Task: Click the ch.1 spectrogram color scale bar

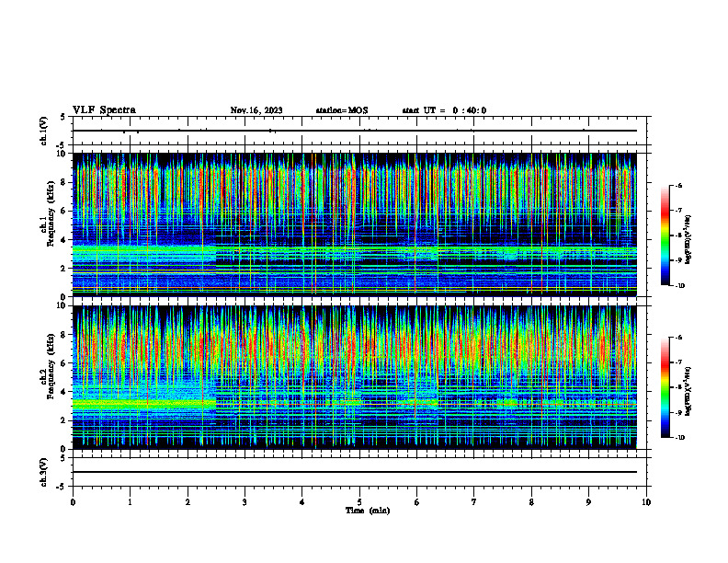Action: pyautogui.click(x=665, y=236)
